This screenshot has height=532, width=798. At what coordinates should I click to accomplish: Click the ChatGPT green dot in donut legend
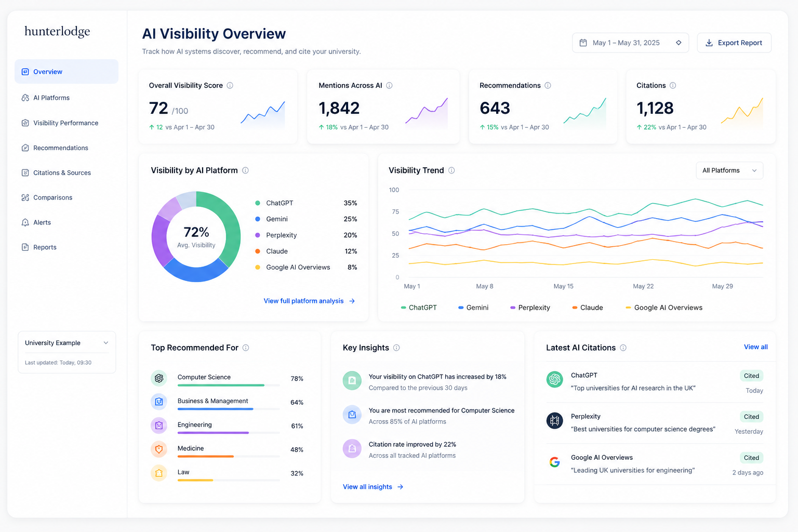tap(258, 203)
